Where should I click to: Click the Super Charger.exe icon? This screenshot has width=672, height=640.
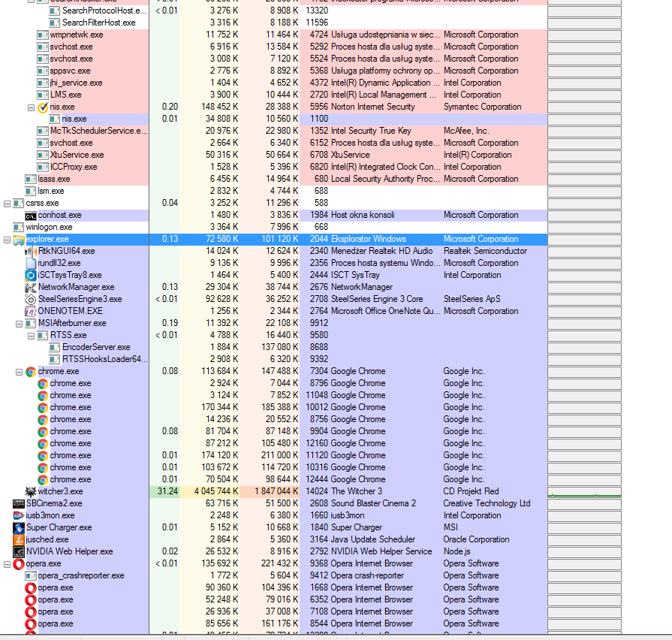pos(19,527)
